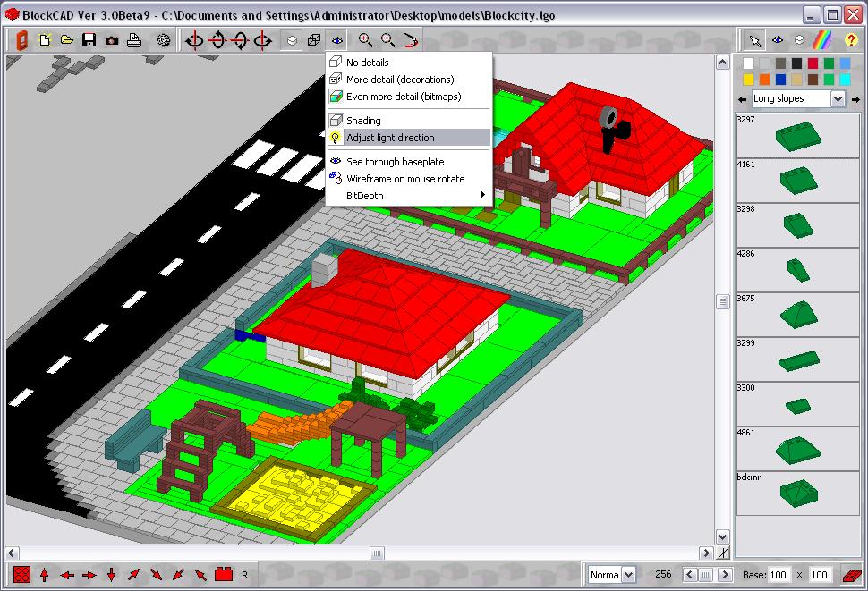Screen dimensions: 868x591
Task: Click the vertical scrollbar up arrow
Action: pos(723,63)
